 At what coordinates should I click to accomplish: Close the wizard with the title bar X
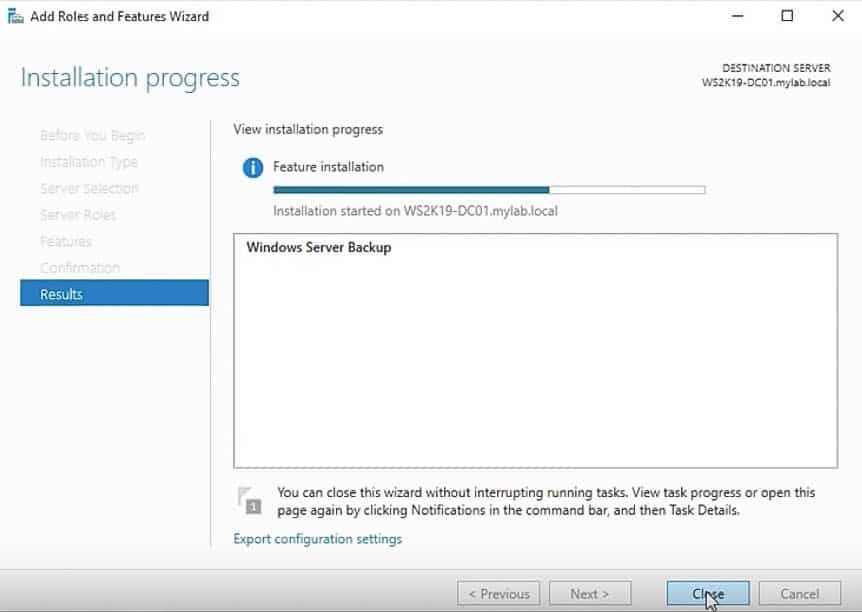[838, 16]
